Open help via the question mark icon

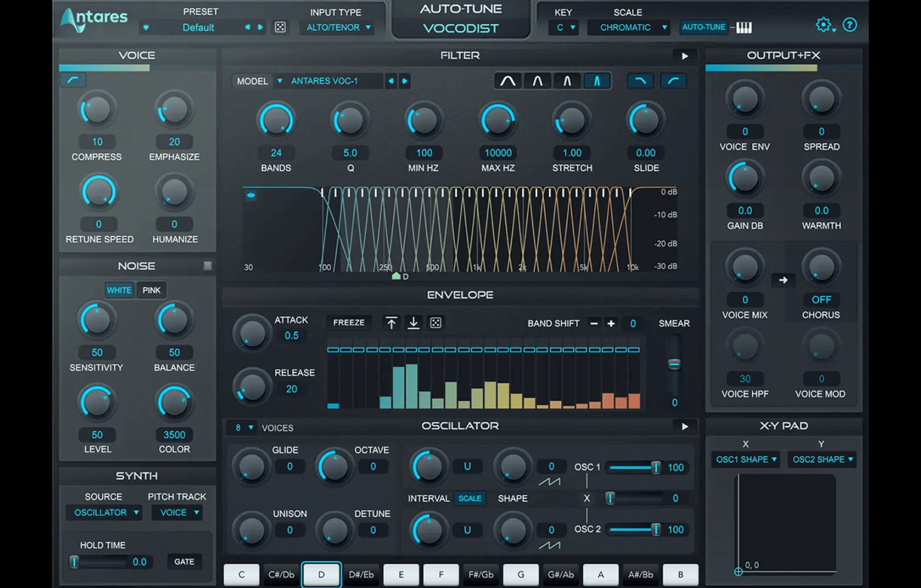pos(850,26)
